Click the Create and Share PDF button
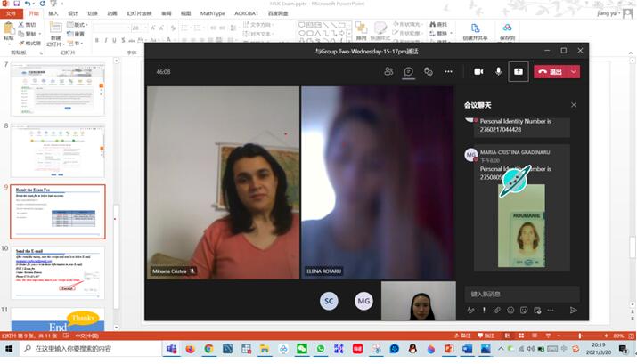 (475, 32)
